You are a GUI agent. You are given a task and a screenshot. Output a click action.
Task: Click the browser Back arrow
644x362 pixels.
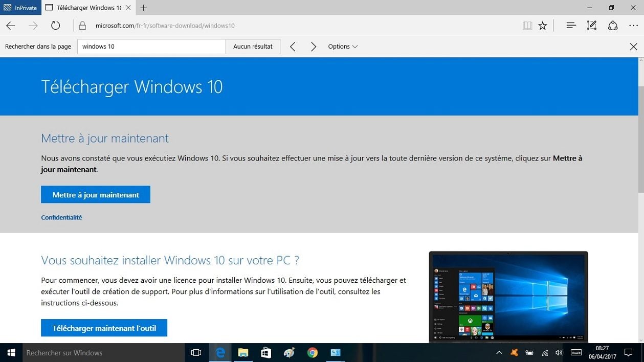coord(11,26)
